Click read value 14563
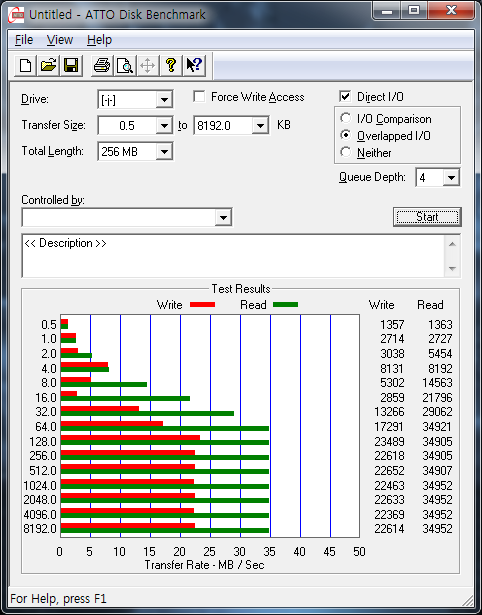Image resolution: width=482 pixels, height=615 pixels. click(437, 383)
